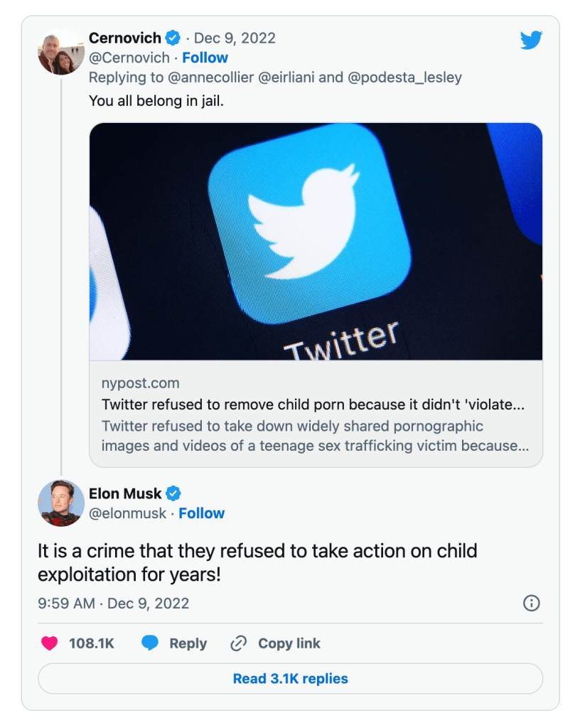Click the 108.1K likes count
The height and width of the screenshot is (728, 585).
pyautogui.click(x=92, y=643)
